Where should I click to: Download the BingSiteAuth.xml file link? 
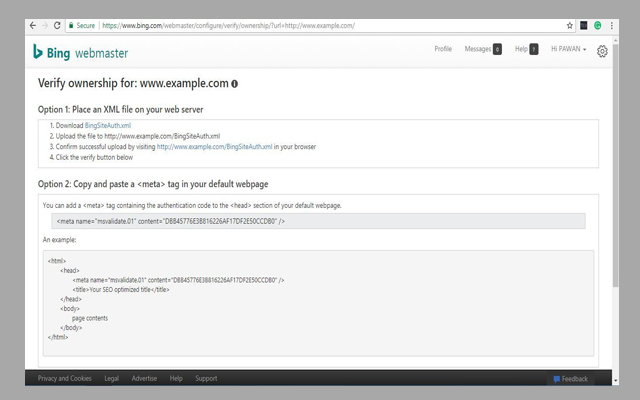click(108, 125)
